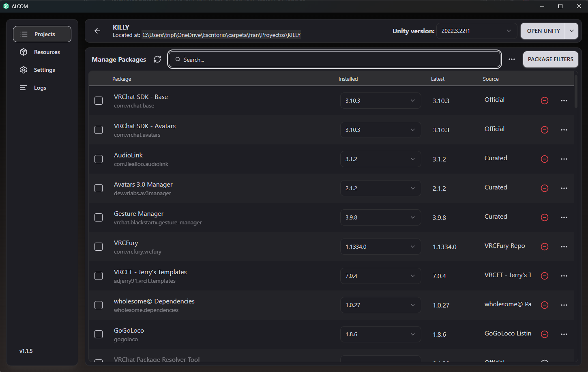
Task: Open more actions for Gesture Manager
Action: tap(564, 217)
